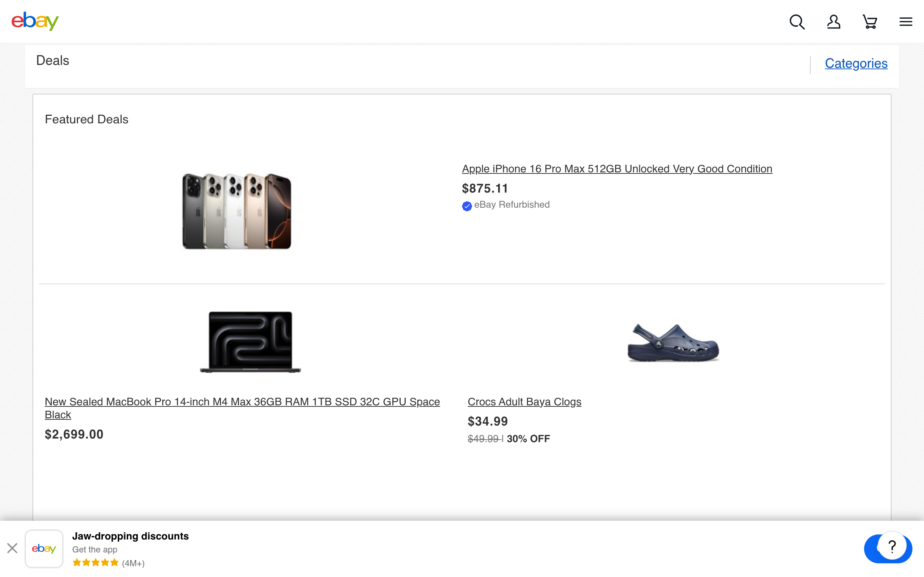Dismiss the app banner with X

point(12,549)
